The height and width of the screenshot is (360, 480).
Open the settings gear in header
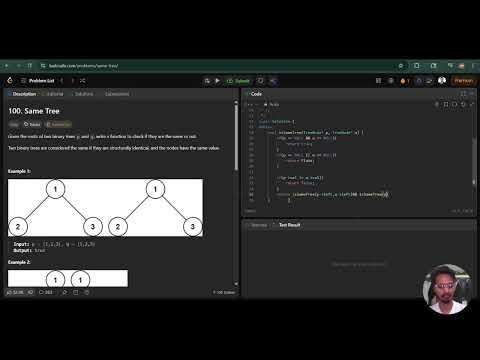pos(391,81)
